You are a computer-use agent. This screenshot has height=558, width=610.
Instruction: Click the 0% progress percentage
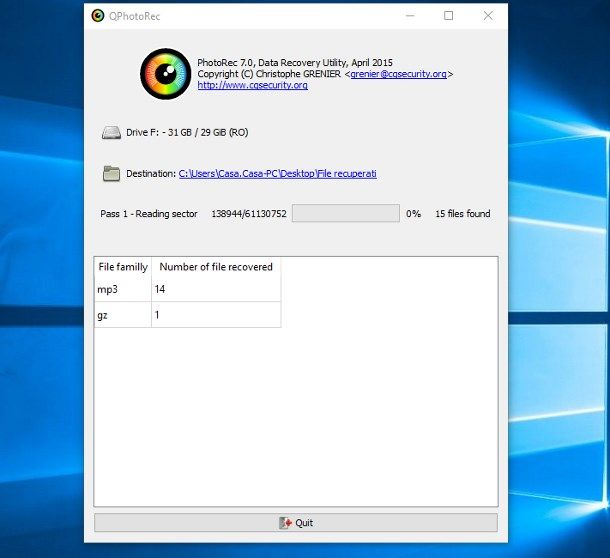414,214
